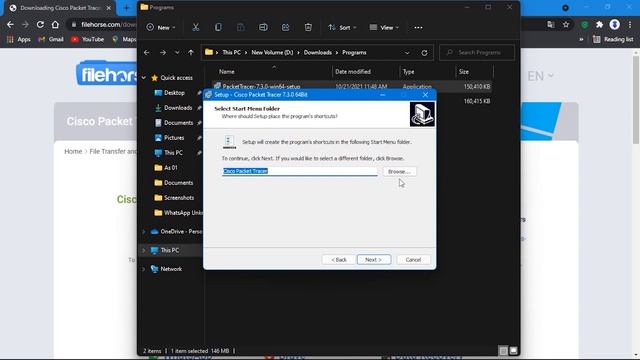Bookmark this page star icon
This screenshot has width=640, height=360.
[566, 24]
